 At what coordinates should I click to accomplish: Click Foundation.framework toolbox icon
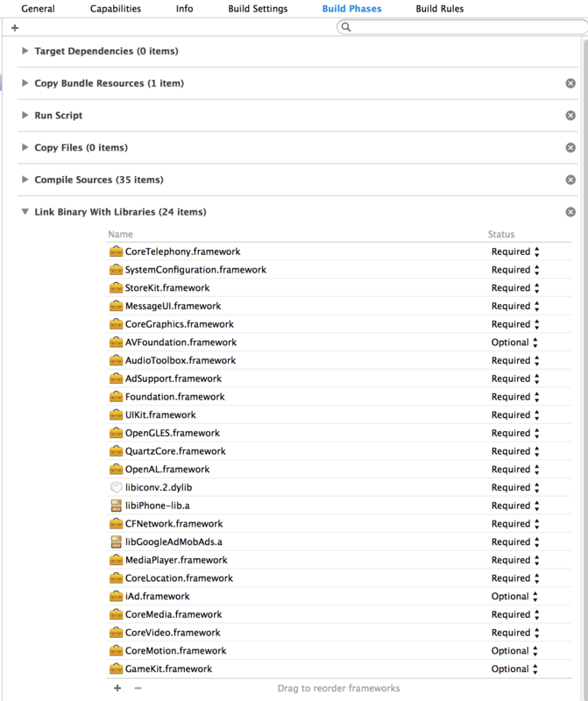tap(116, 397)
